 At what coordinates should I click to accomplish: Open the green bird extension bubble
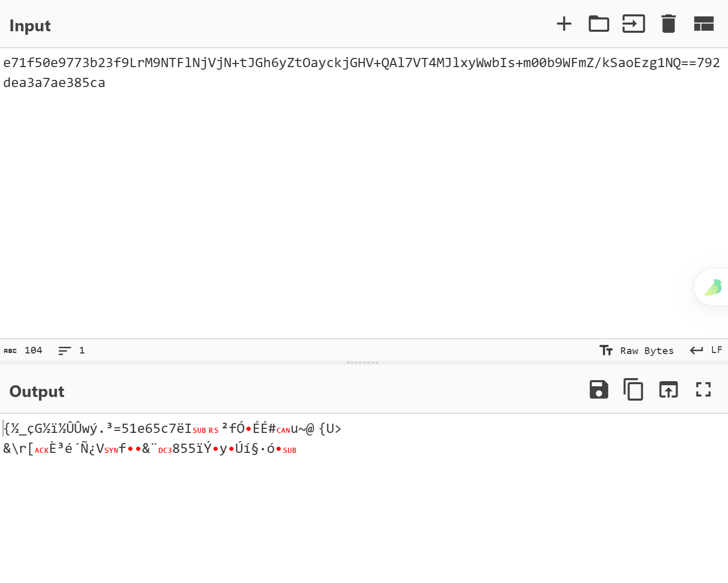712,287
